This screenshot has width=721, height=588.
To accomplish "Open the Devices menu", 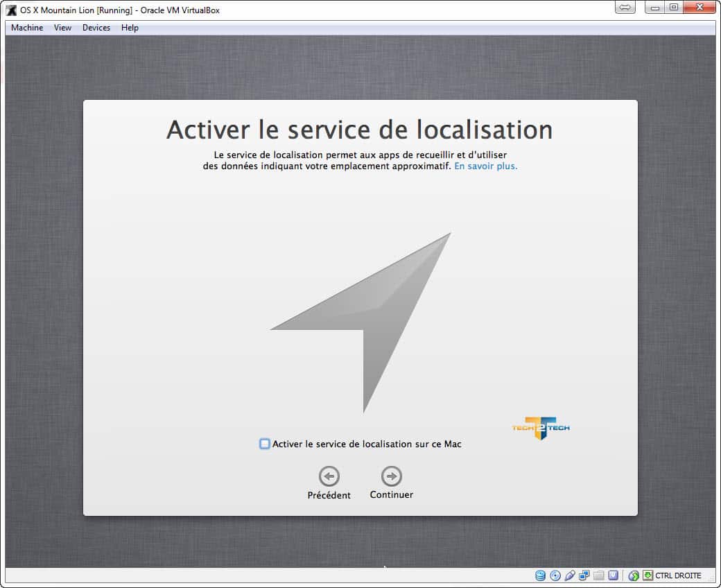I will pos(96,28).
